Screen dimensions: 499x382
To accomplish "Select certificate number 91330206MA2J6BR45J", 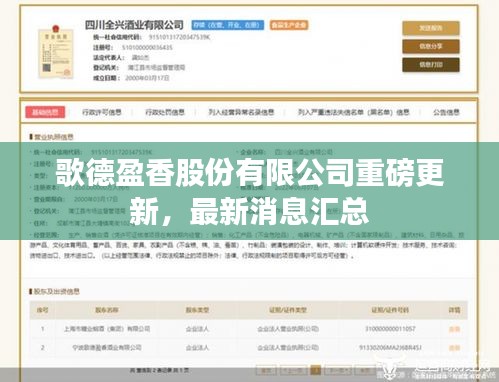I will pos(390,348).
